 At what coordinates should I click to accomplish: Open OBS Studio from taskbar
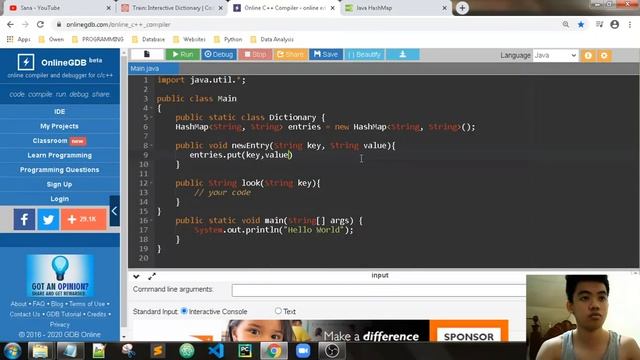tap(332, 351)
